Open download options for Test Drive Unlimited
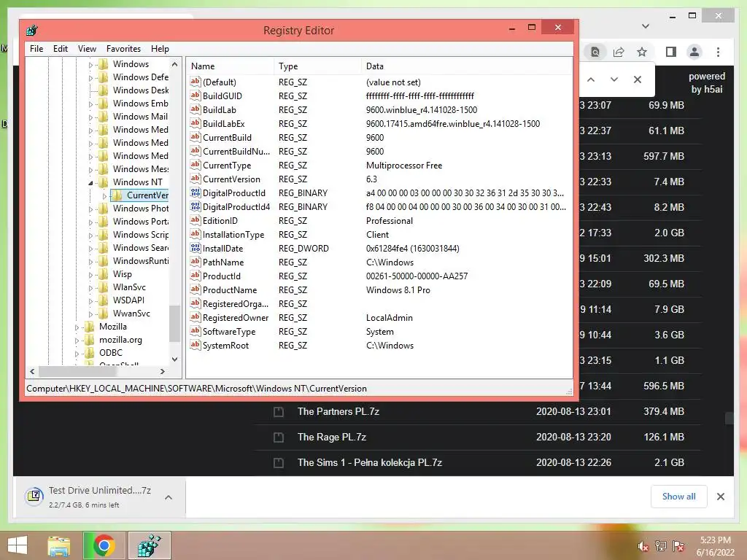The image size is (747, 560). 169,497
